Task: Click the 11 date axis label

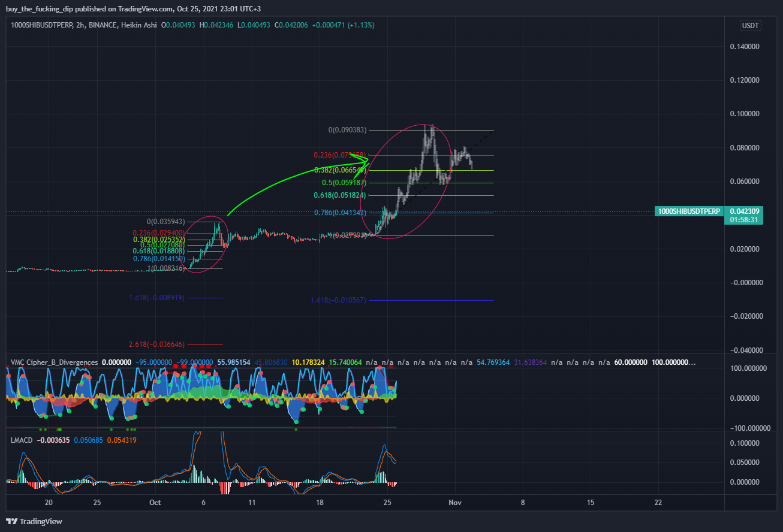Action: pos(252,502)
